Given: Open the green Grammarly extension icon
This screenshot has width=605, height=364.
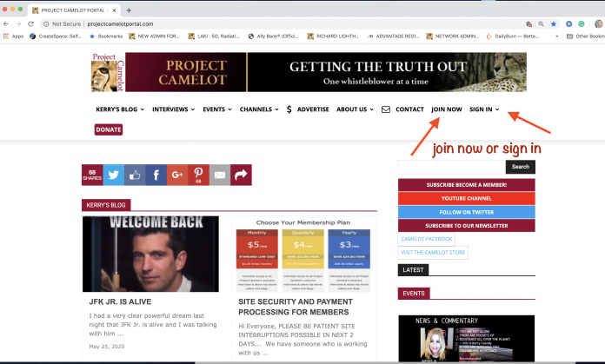Looking at the screenshot, I should (x=581, y=24).
